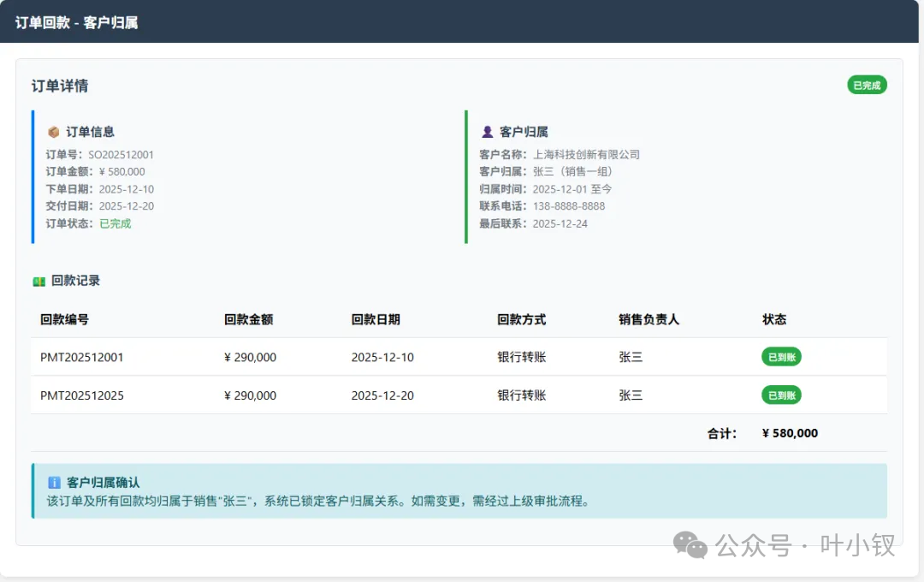
Task: Click the 订单详情 card title
Action: [60, 86]
